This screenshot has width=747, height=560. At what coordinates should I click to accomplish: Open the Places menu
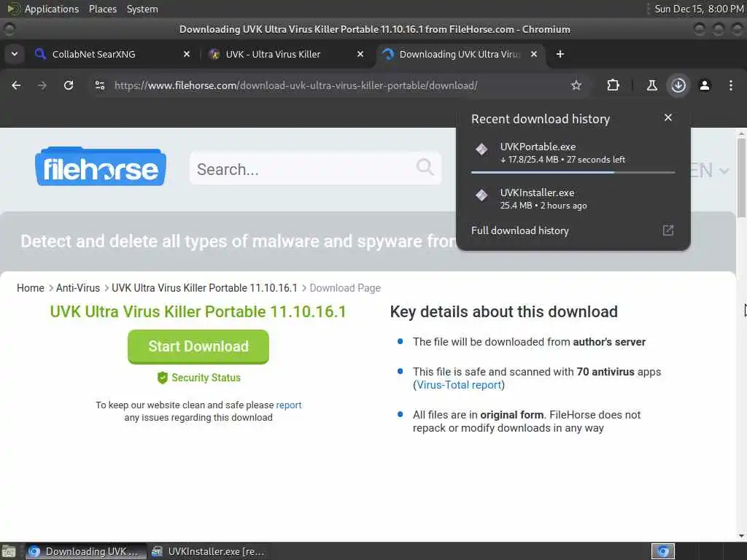pyautogui.click(x=102, y=9)
